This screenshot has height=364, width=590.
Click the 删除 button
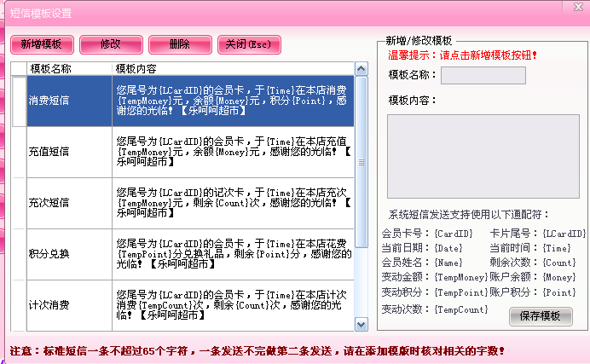tap(180, 44)
